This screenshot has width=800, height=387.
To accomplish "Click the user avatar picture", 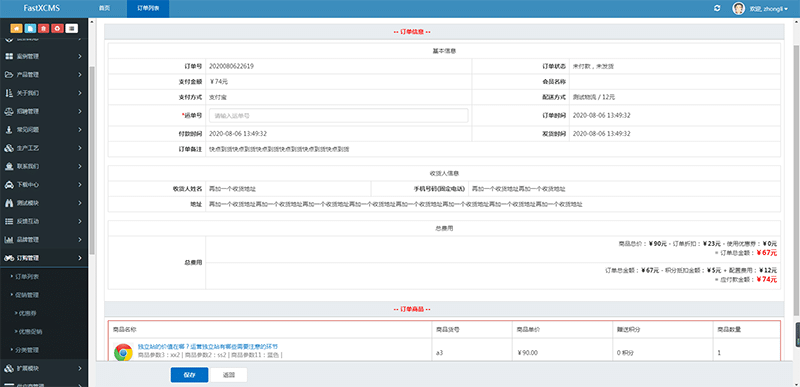I will (738, 9).
